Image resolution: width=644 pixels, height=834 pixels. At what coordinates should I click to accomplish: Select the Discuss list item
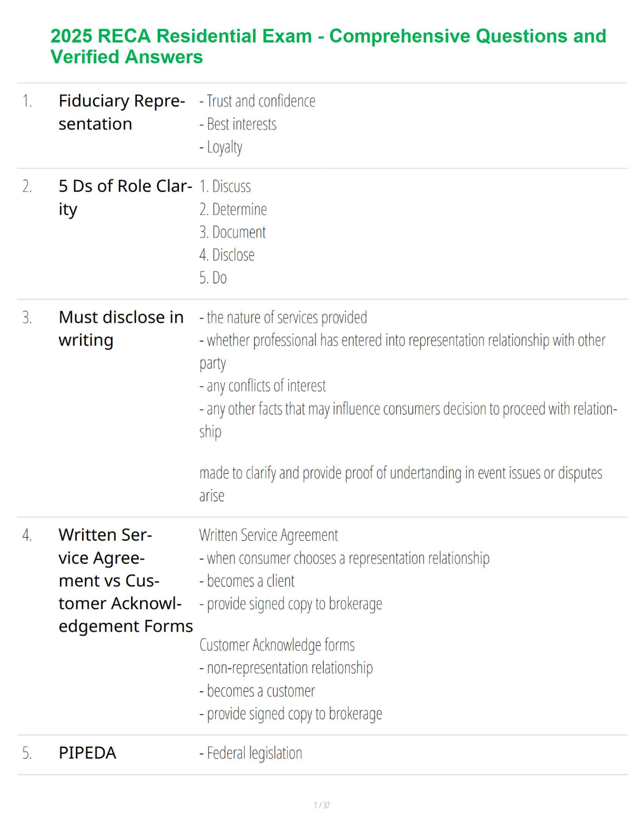click(225, 186)
